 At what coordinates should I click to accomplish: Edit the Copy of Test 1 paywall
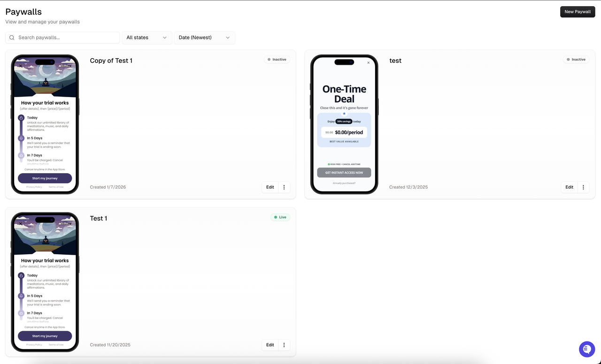pyautogui.click(x=270, y=187)
